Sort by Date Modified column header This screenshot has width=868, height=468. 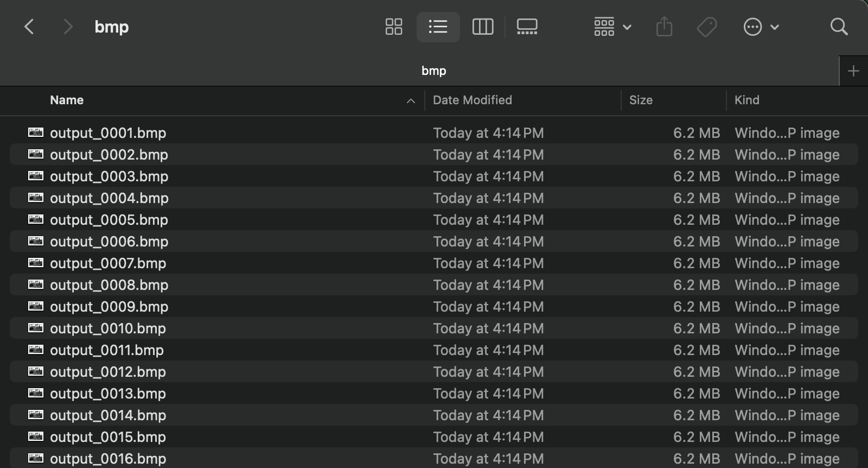pos(472,100)
